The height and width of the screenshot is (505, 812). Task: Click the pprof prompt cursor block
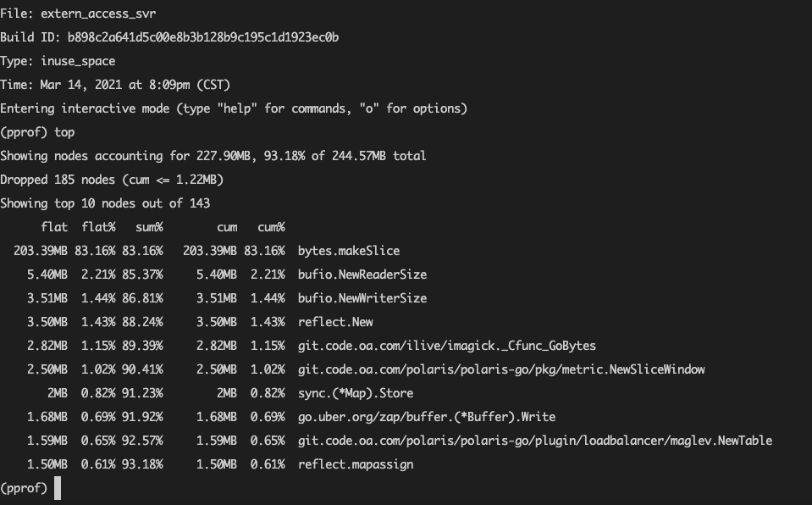tap(58, 488)
